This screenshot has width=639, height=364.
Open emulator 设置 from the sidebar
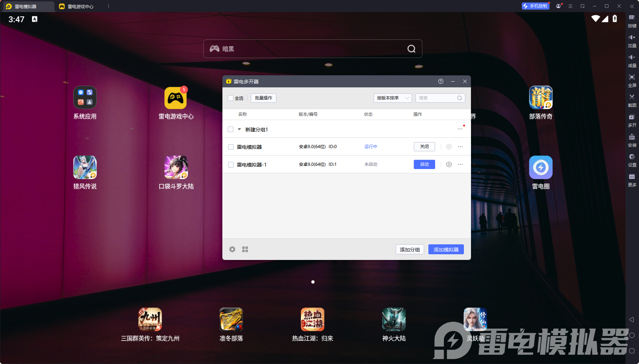632,160
